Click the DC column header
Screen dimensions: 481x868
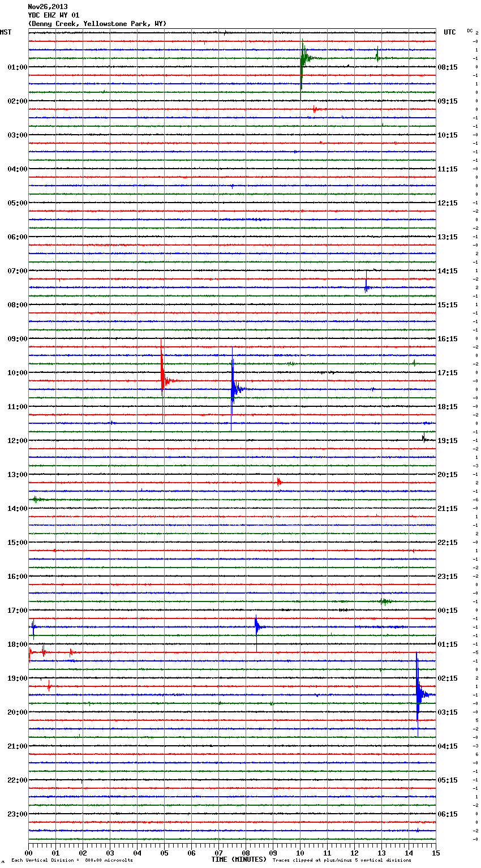pos(470,31)
